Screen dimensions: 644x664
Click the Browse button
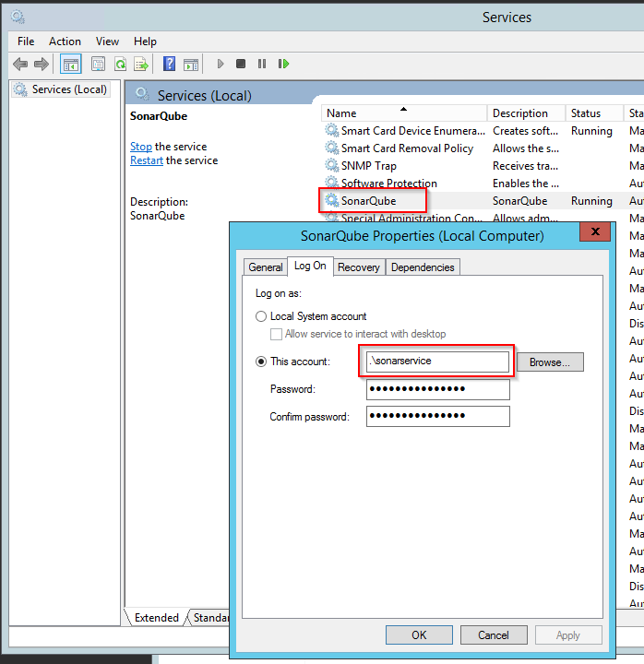coord(550,362)
